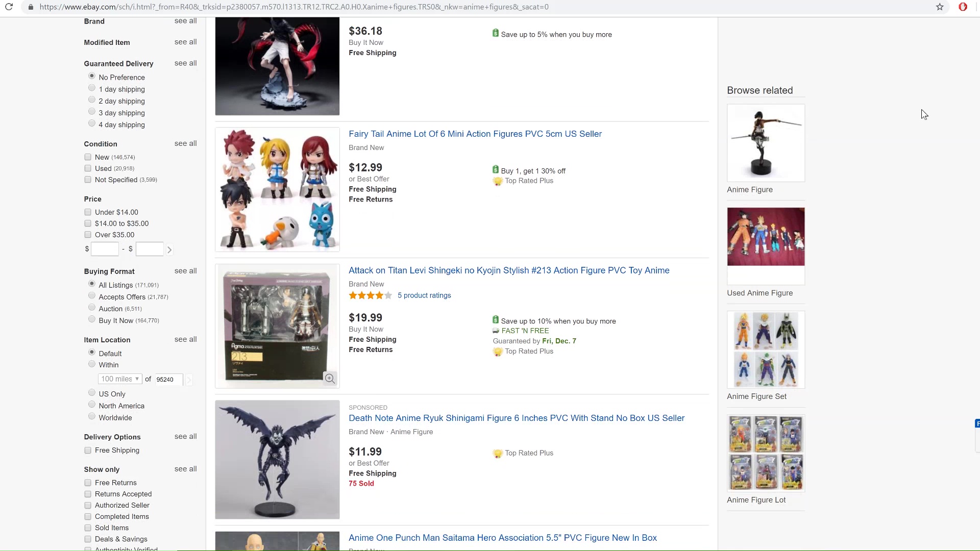Tick the Sold Items checkbox

[88, 528]
